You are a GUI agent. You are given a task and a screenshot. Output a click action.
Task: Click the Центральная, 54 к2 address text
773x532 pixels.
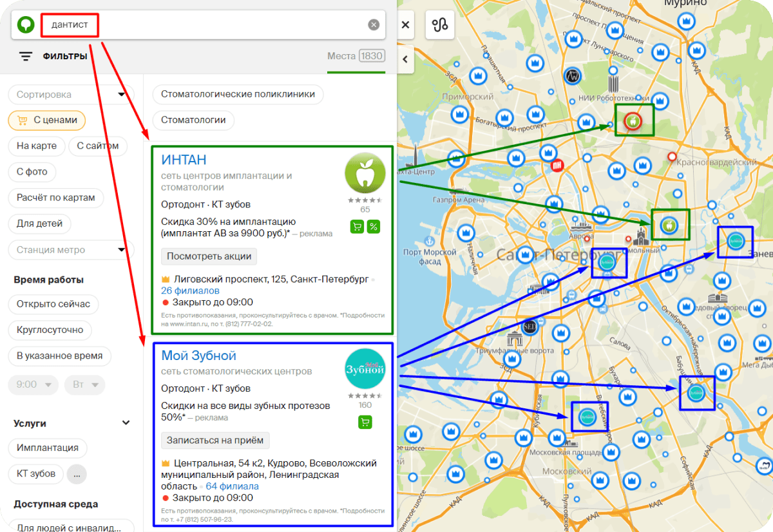(x=276, y=475)
